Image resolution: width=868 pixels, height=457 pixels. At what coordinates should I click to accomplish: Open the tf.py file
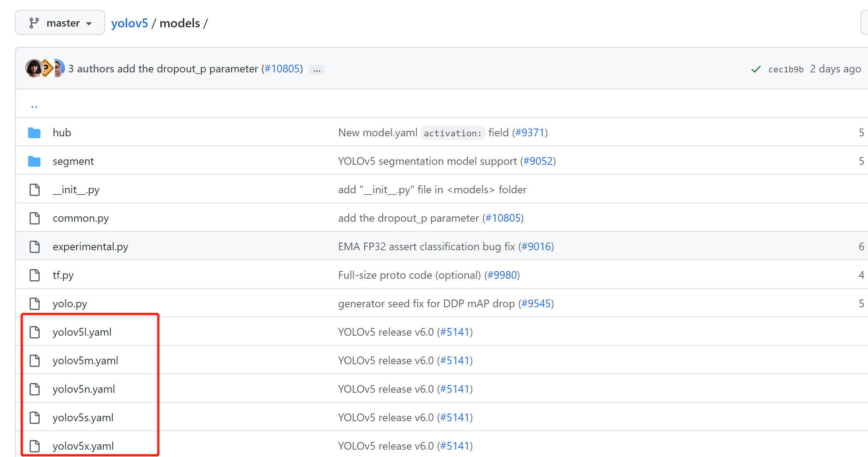[x=63, y=275]
